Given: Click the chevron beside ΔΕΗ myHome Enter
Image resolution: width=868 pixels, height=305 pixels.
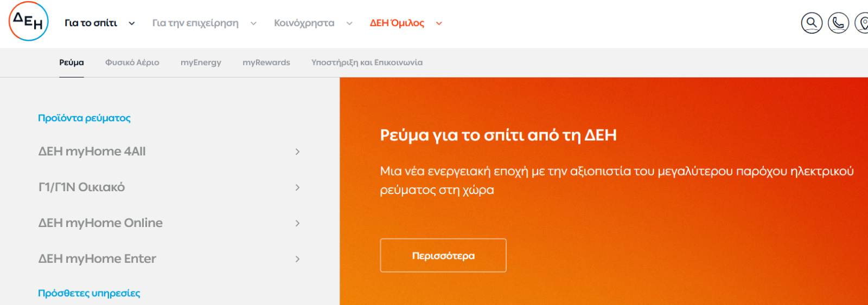Looking at the screenshot, I should [x=297, y=259].
